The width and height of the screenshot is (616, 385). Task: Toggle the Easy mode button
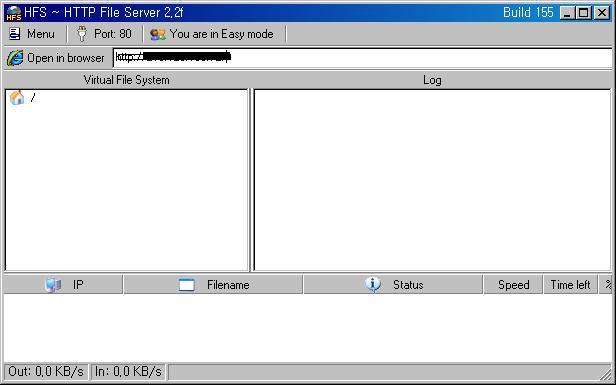(212, 34)
